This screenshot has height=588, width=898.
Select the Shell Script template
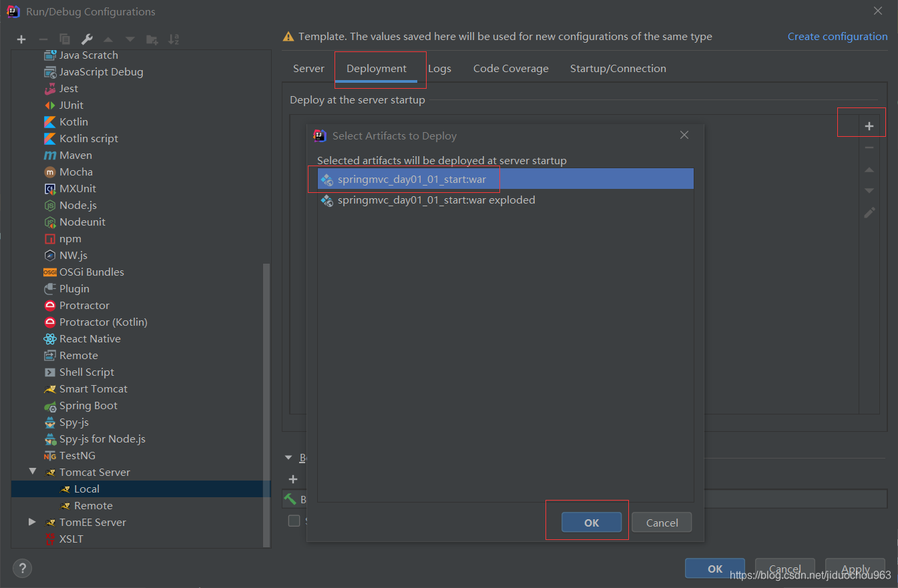[79, 372]
